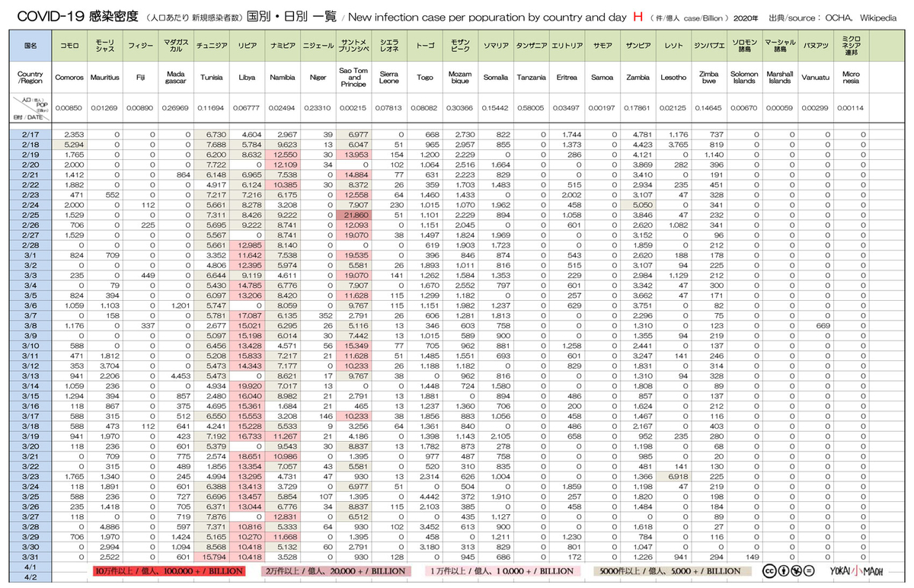Click the Solomon Islands cell 149
Image resolution: width=914 pixels, height=588 pixels.
744,558
